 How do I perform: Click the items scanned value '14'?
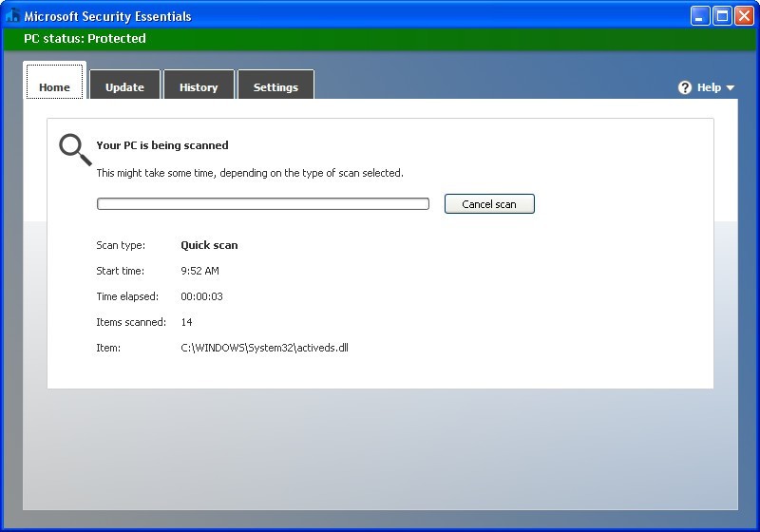[x=186, y=322]
